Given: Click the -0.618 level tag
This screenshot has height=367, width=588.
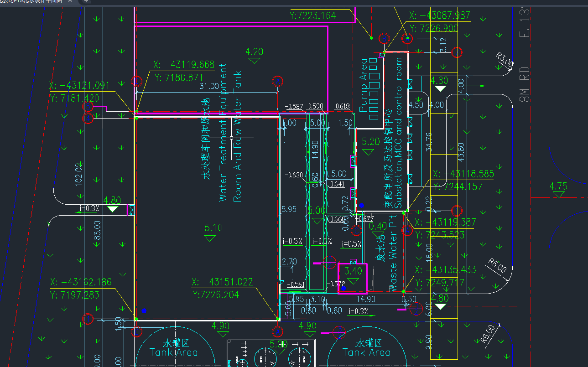Looking at the screenshot, I should tap(341, 107).
